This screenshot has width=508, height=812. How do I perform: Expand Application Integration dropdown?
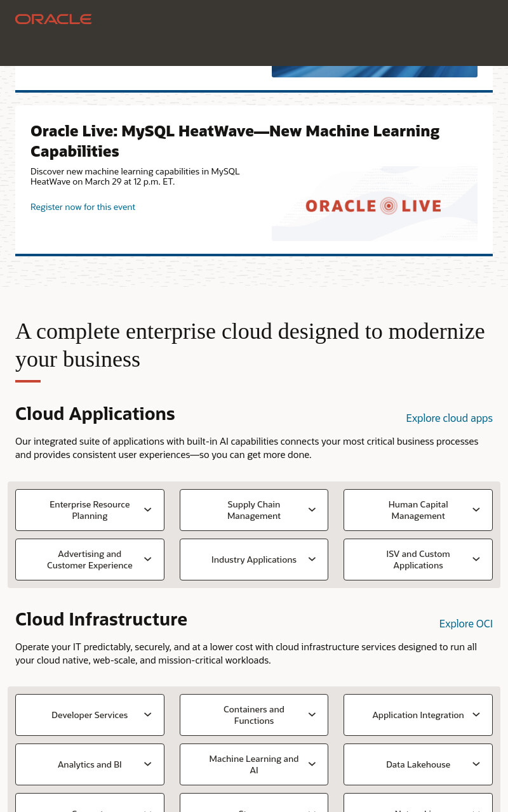click(x=418, y=715)
